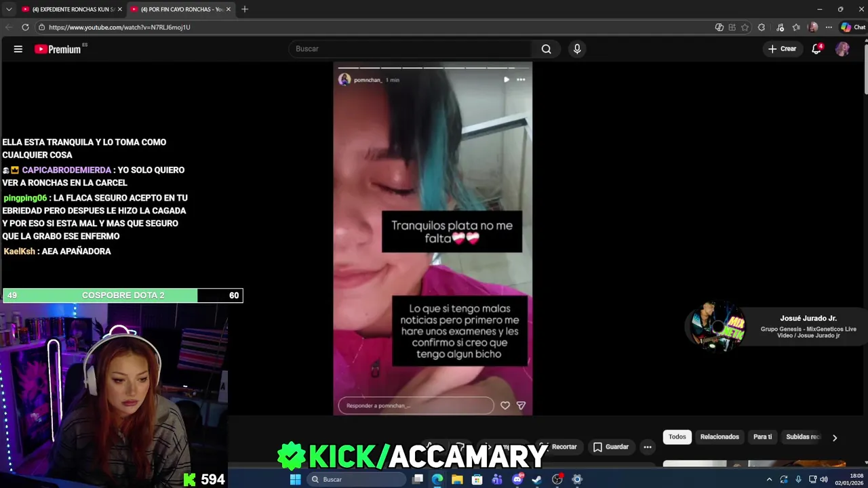The width and height of the screenshot is (868, 488).
Task: Show hidden system tray icons chevron
Action: (769, 479)
